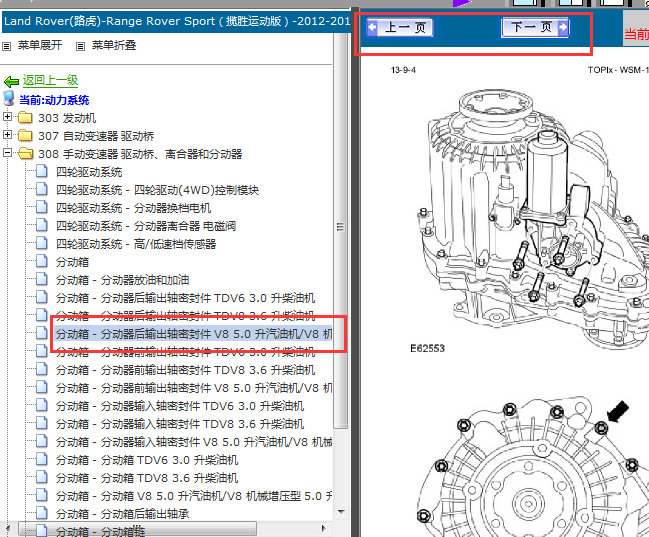Click the 当前:动力系统 computer icon

coord(9,99)
